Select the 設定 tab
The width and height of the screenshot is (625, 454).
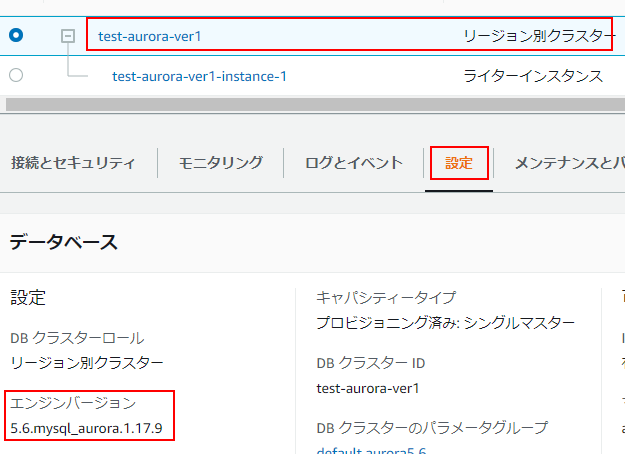tap(459, 163)
